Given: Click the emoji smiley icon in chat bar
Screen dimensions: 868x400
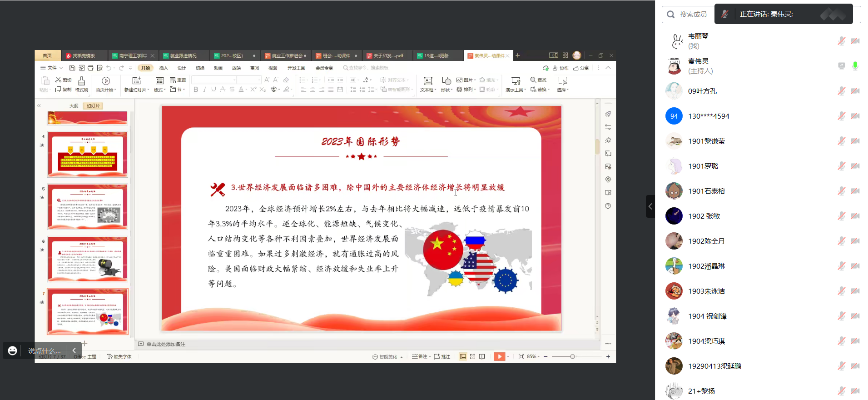Looking at the screenshot, I should [x=13, y=350].
